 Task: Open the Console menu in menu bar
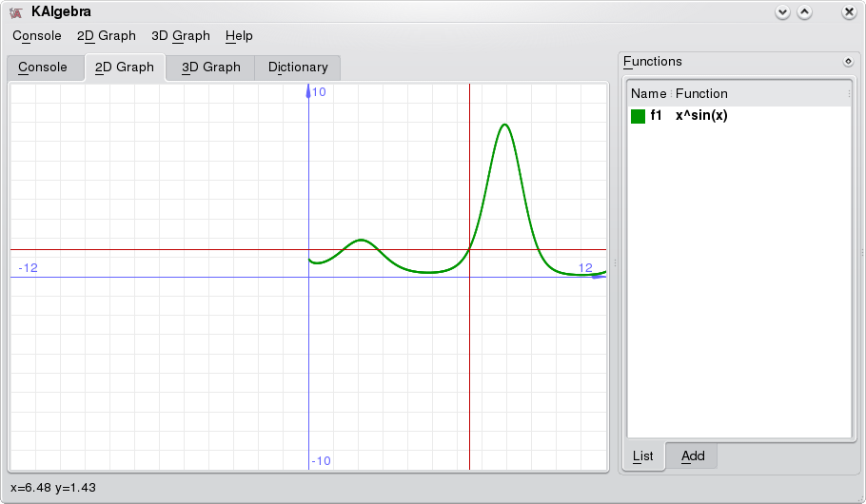tap(37, 36)
